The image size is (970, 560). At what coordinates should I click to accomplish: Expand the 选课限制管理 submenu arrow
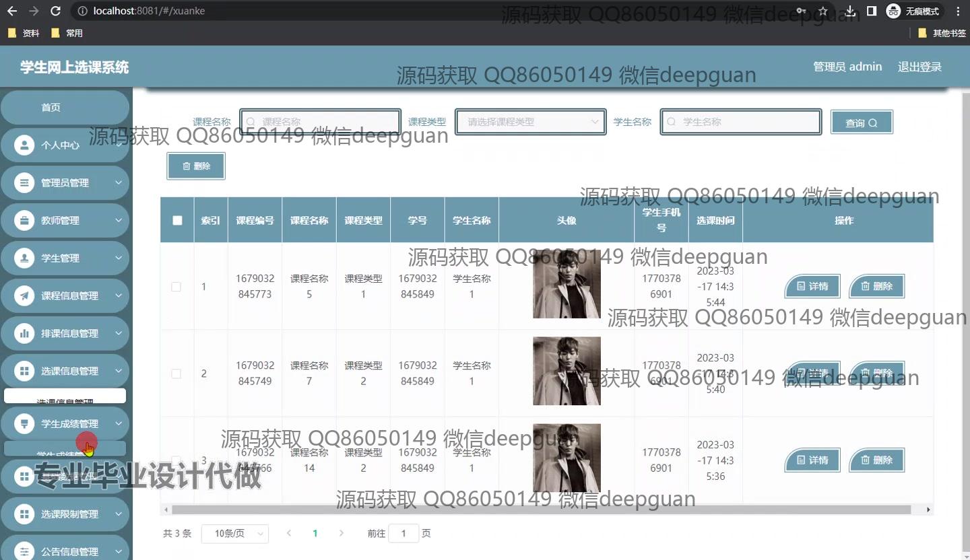[x=119, y=514]
